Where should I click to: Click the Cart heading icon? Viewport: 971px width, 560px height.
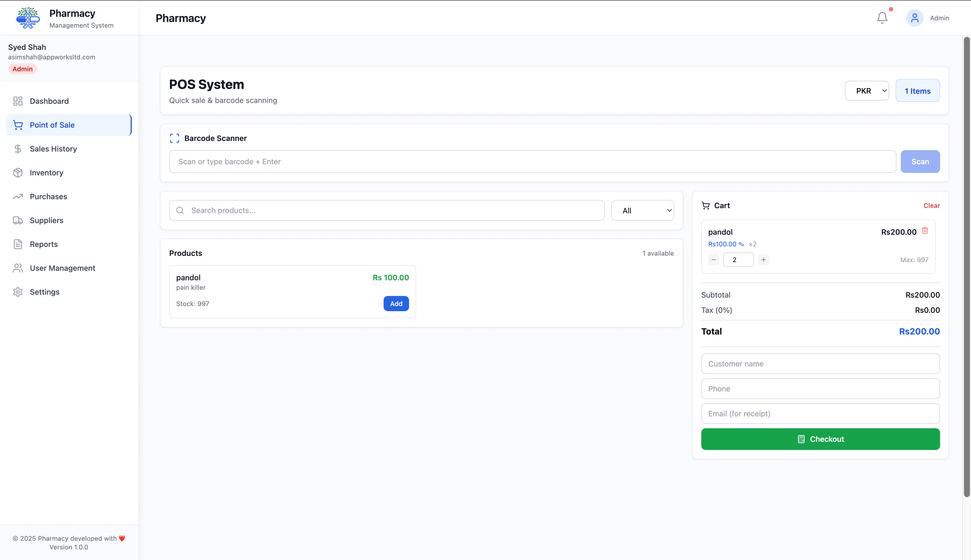coord(706,206)
